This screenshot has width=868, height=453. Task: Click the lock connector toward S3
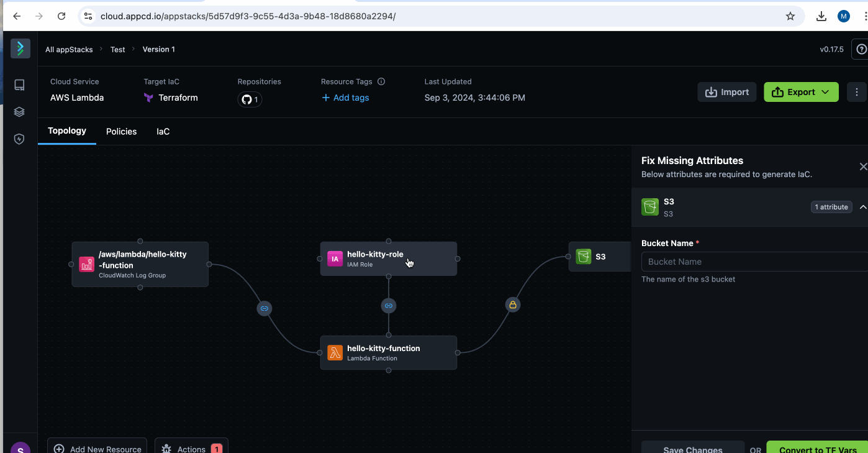pyautogui.click(x=512, y=304)
